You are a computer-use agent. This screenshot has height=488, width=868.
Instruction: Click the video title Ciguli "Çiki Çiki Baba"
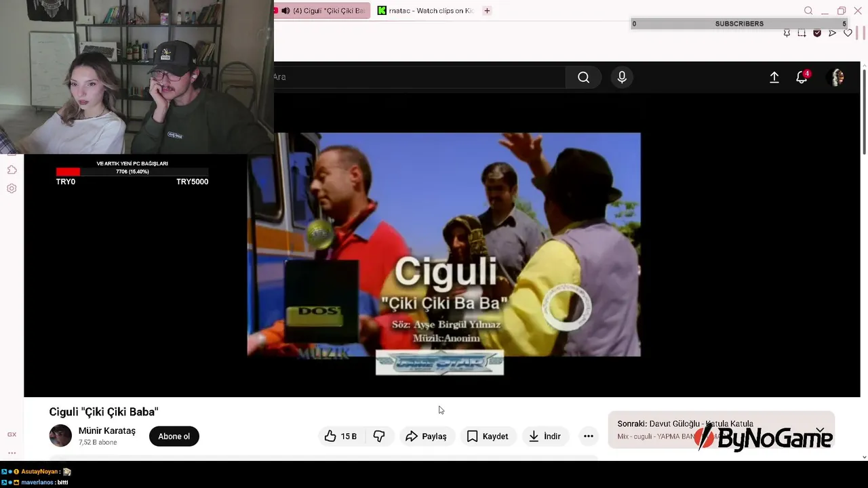pyautogui.click(x=104, y=412)
